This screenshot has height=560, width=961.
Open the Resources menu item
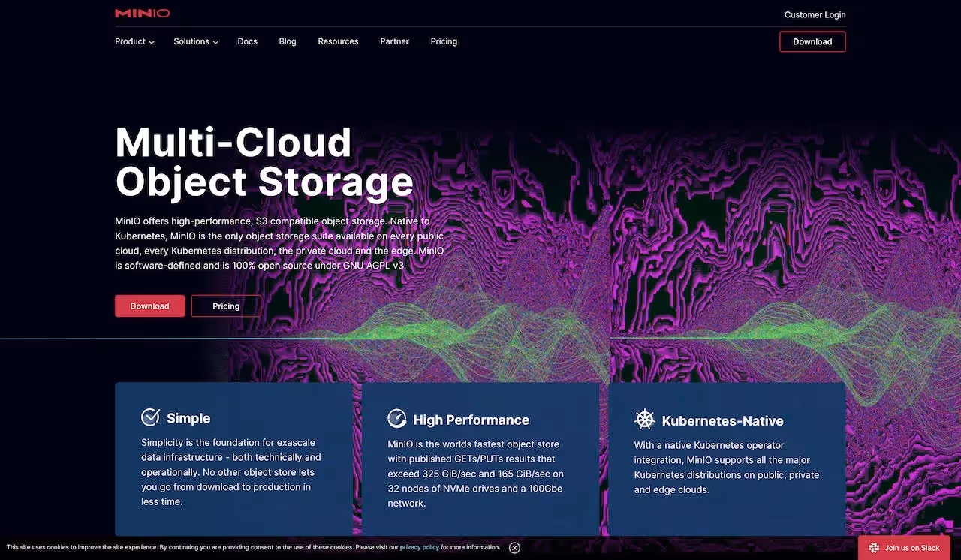click(x=338, y=41)
